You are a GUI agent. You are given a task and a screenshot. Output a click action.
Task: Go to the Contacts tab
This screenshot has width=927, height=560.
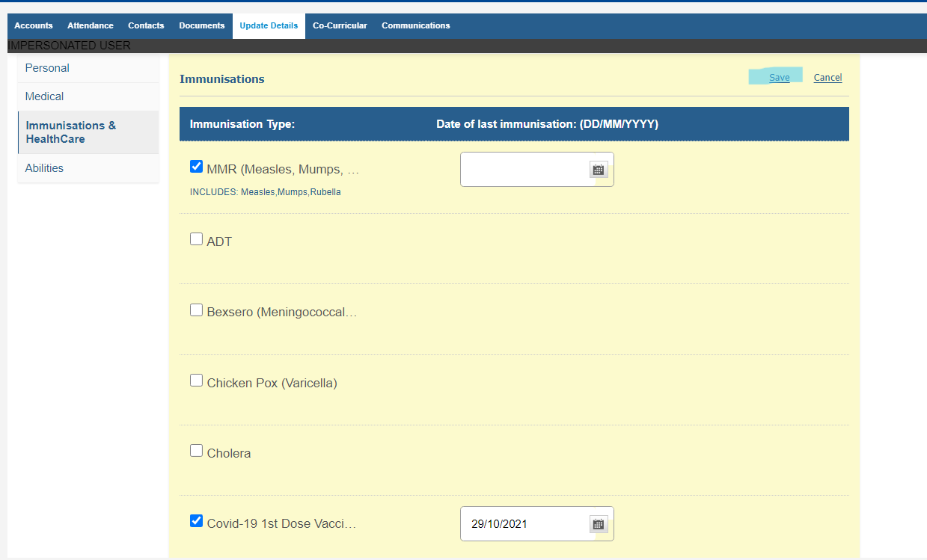coord(146,25)
